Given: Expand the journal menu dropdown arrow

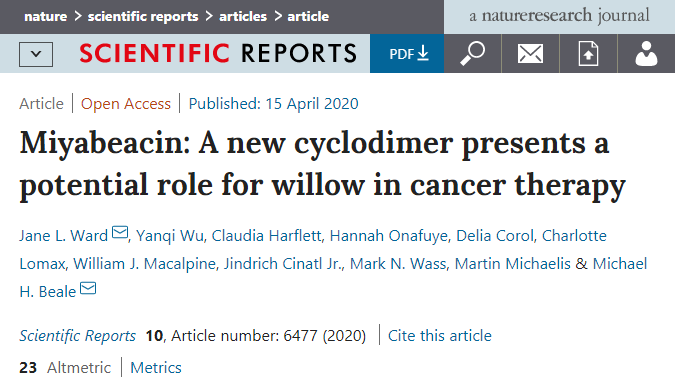Looking at the screenshot, I should point(36,54).
